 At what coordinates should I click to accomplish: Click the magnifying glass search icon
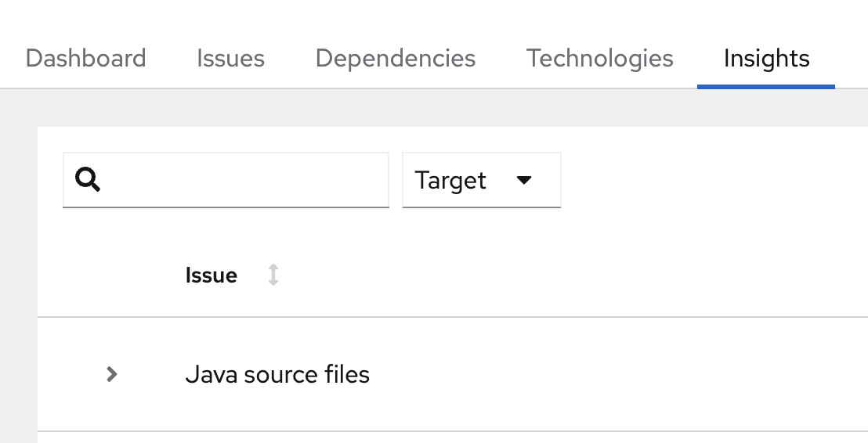(88, 181)
